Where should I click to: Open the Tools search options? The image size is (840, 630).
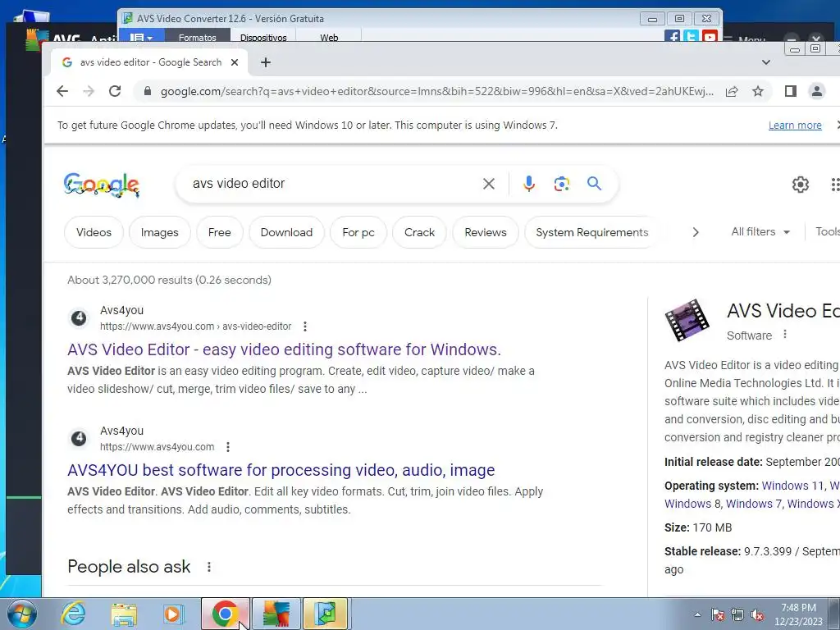[827, 232]
